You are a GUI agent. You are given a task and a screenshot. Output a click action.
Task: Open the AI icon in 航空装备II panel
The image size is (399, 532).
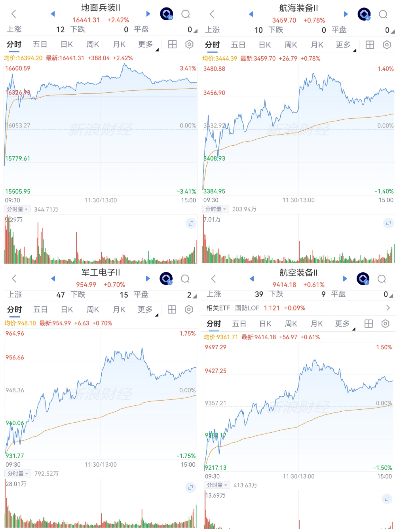tap(363, 279)
